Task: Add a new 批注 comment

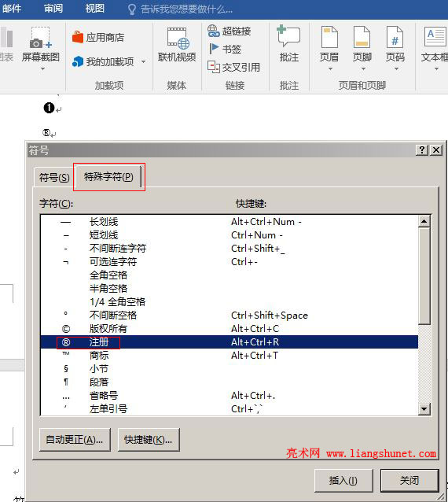Action: coord(288,43)
